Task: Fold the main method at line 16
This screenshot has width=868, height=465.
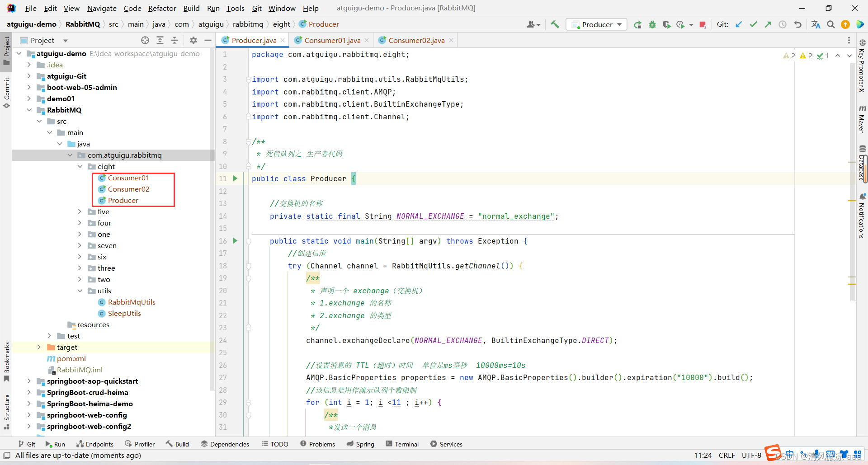Action: [248, 241]
